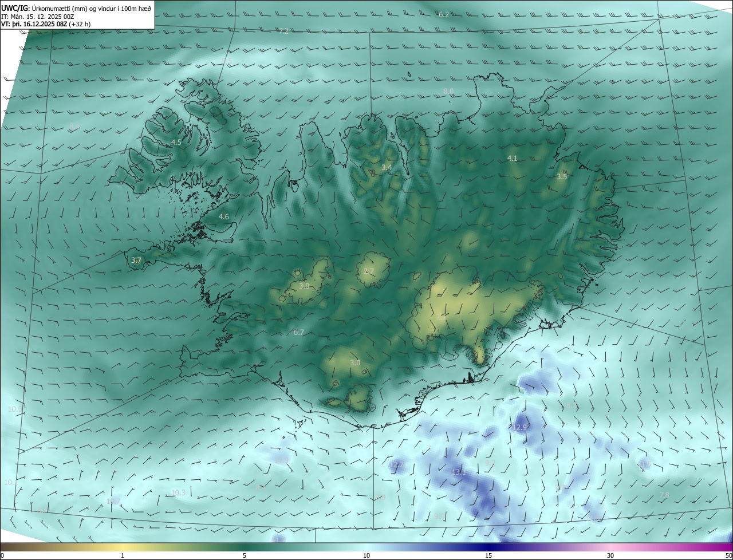This screenshot has height=560, width=733.
Task: Click the 3.7 value label
Action: (x=136, y=260)
